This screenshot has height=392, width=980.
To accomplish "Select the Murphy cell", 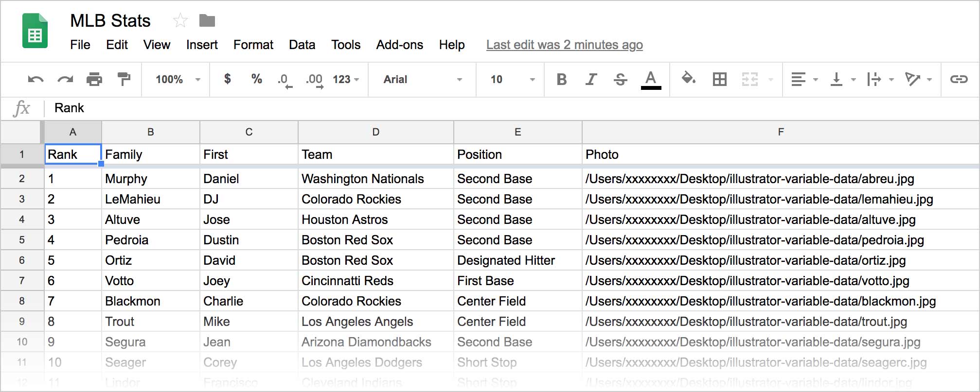I will (x=151, y=179).
